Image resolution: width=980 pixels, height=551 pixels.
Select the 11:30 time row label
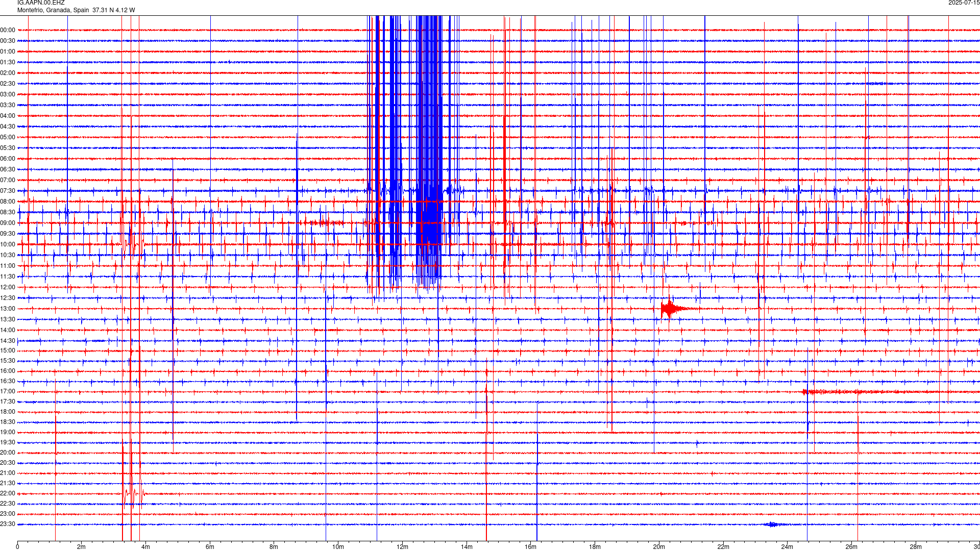coord(8,277)
